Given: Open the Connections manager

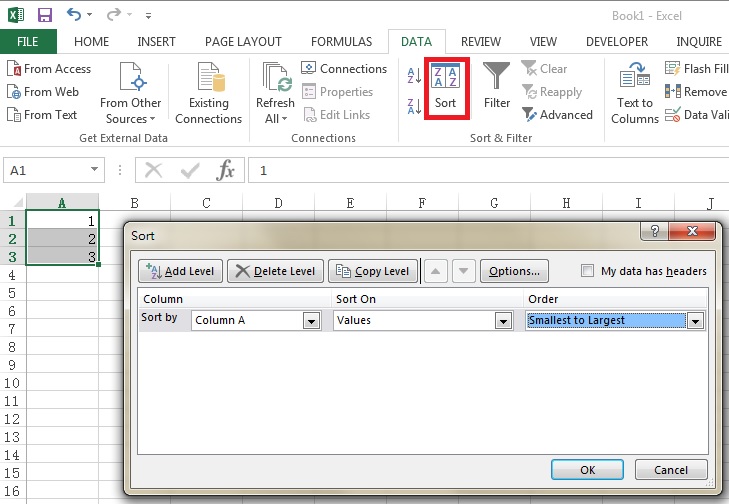Looking at the screenshot, I should pyautogui.click(x=344, y=69).
